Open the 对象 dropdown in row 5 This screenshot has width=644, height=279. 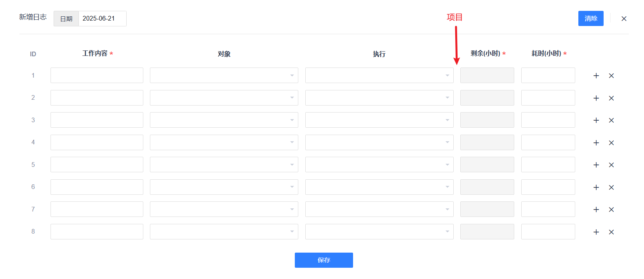click(x=224, y=165)
